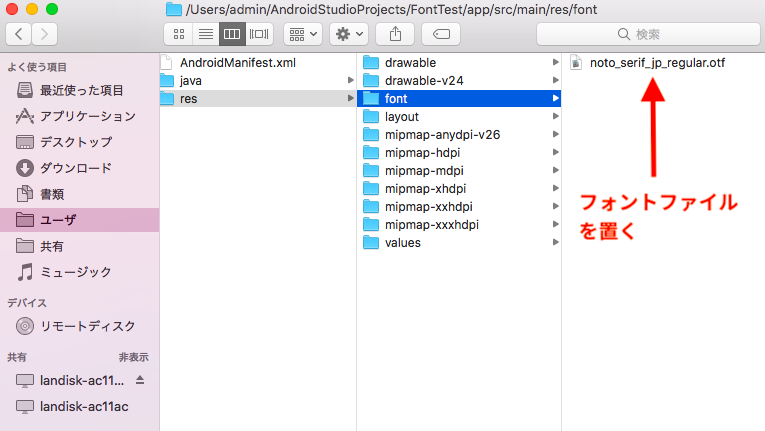Select the layout folder
The image size is (765, 431).
(x=459, y=117)
